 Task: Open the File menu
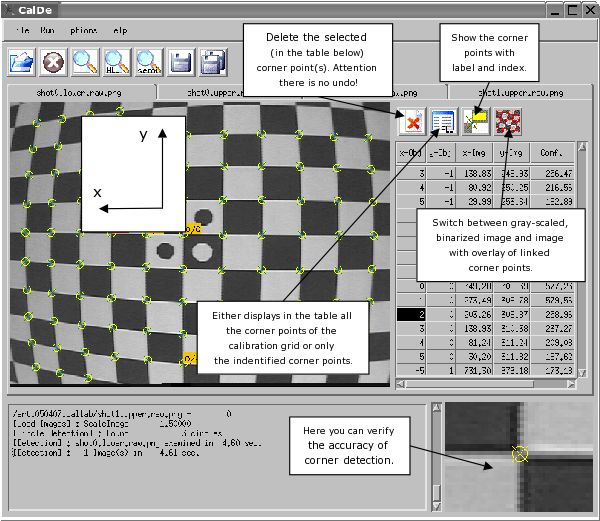pyautogui.click(x=20, y=31)
